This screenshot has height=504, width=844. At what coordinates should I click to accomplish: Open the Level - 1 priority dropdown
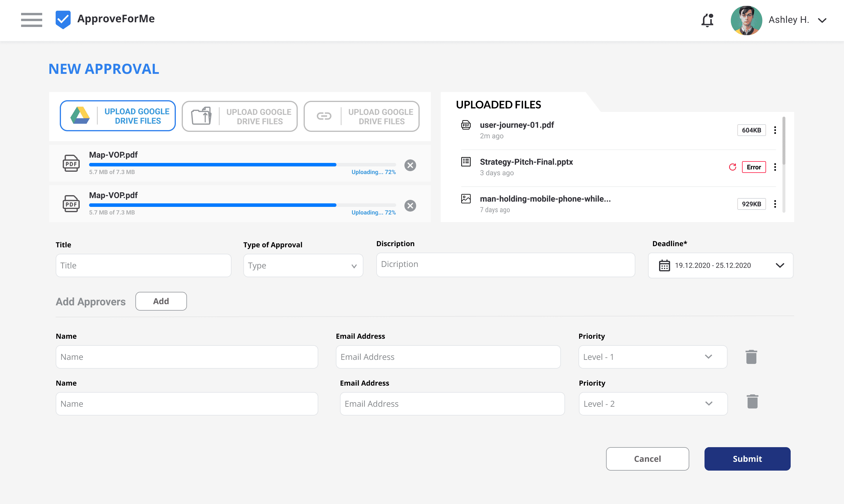click(x=652, y=357)
